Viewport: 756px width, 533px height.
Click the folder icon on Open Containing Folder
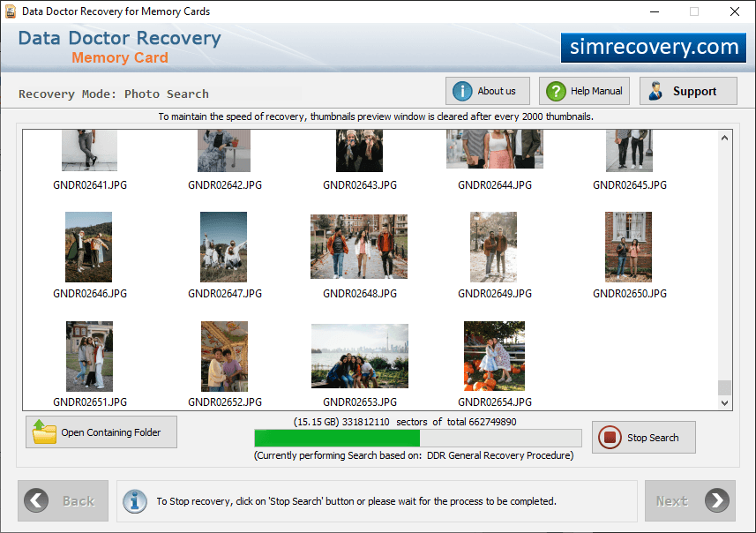click(x=44, y=432)
